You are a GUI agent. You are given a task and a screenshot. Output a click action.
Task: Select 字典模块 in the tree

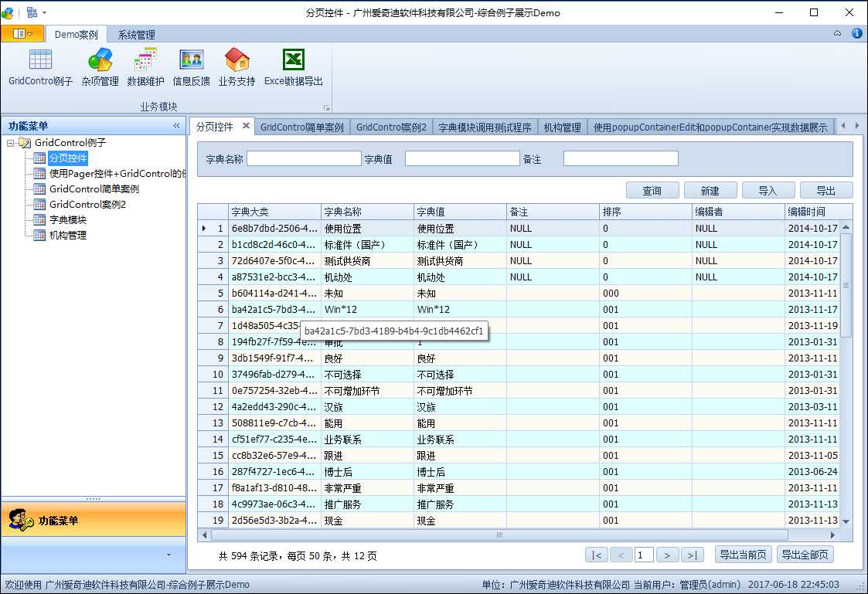tap(67, 220)
